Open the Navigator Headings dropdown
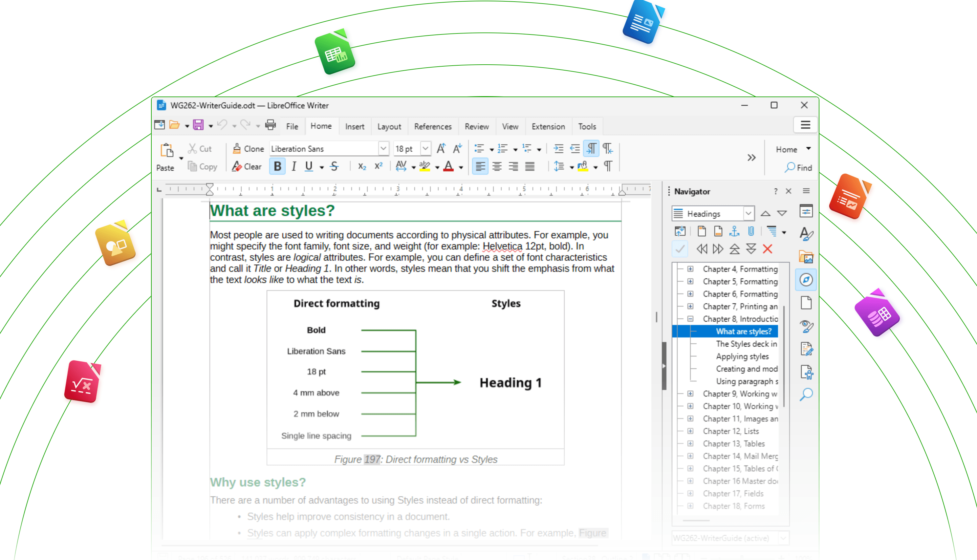Screen dimensions: 977x560 (748, 214)
